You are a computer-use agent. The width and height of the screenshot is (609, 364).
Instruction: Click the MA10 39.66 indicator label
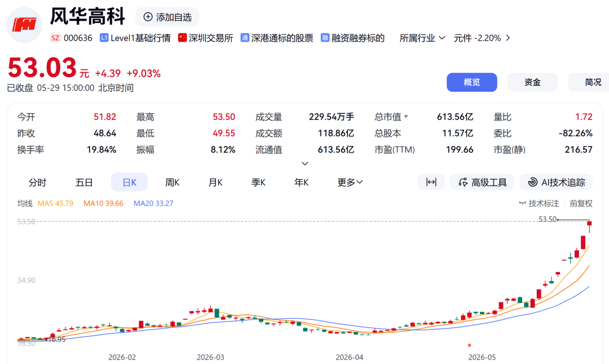tap(103, 203)
